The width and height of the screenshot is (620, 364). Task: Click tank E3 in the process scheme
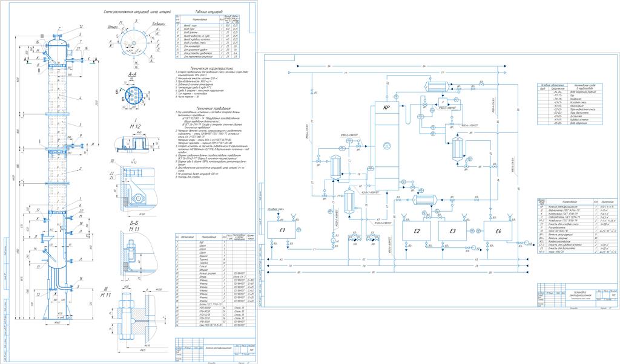tap(452, 231)
